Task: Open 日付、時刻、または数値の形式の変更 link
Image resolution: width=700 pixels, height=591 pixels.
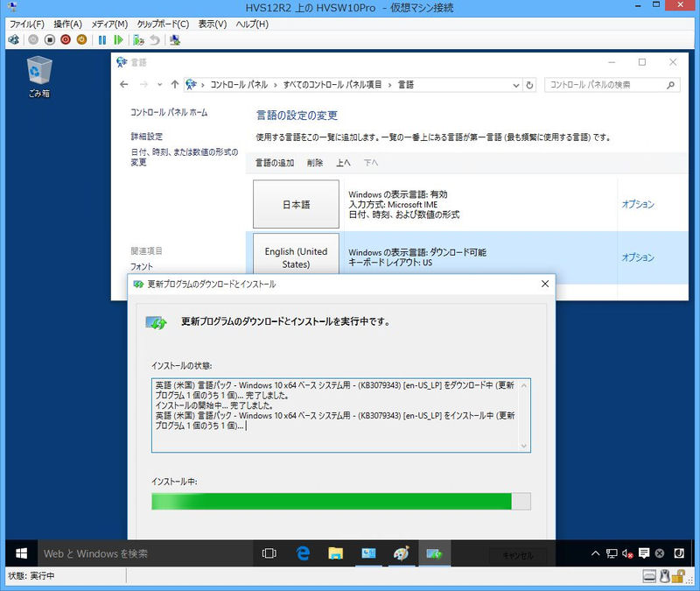Action: [x=185, y=157]
